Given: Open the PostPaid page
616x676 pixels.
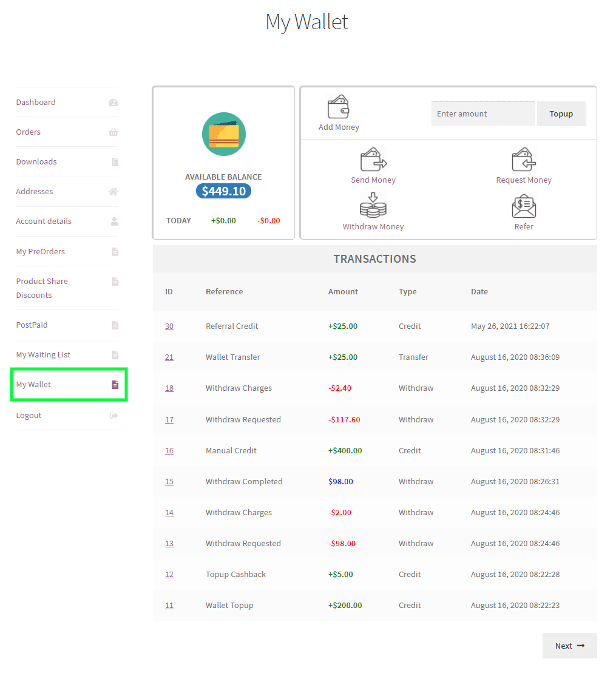Looking at the screenshot, I should (x=32, y=325).
